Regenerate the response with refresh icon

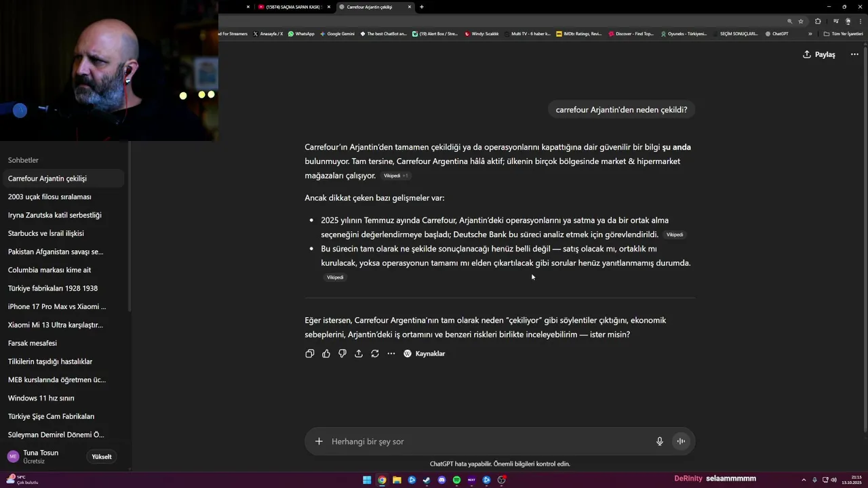375,354
